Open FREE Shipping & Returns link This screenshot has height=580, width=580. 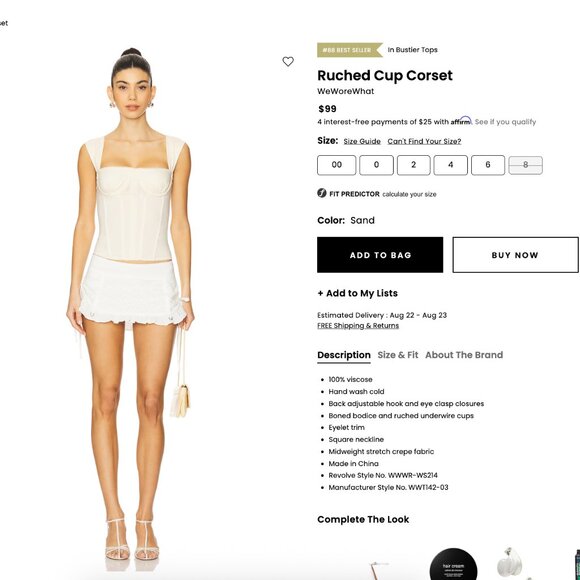[358, 326]
